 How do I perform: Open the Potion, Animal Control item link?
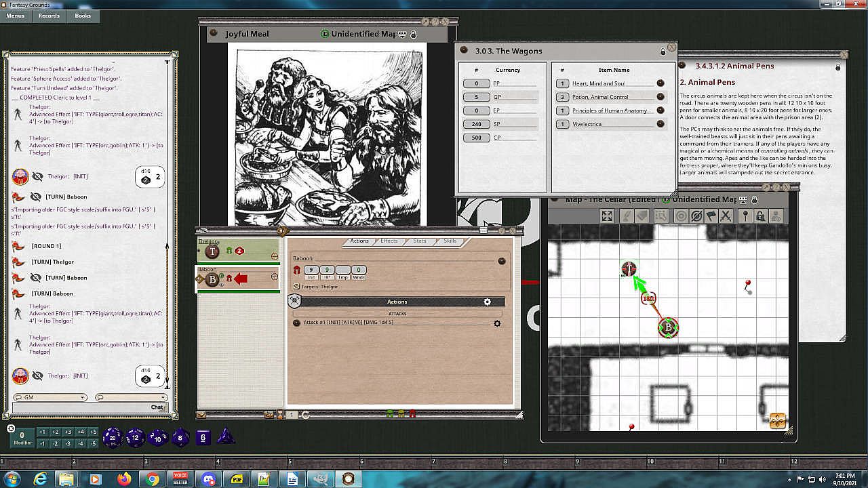[660, 97]
